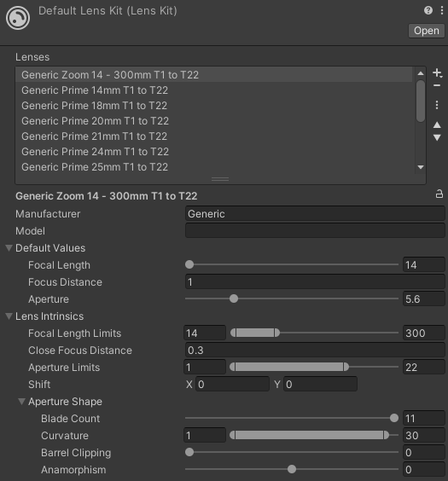
Task: Click the Blade Count slider handle
Action: click(x=393, y=418)
